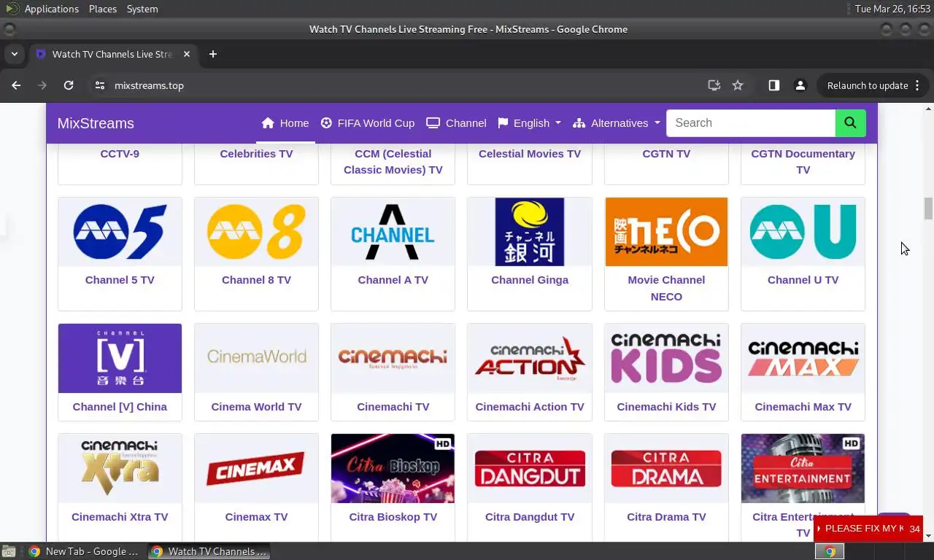
Task: Open the CGTN Documentary TV link
Action: click(x=803, y=162)
